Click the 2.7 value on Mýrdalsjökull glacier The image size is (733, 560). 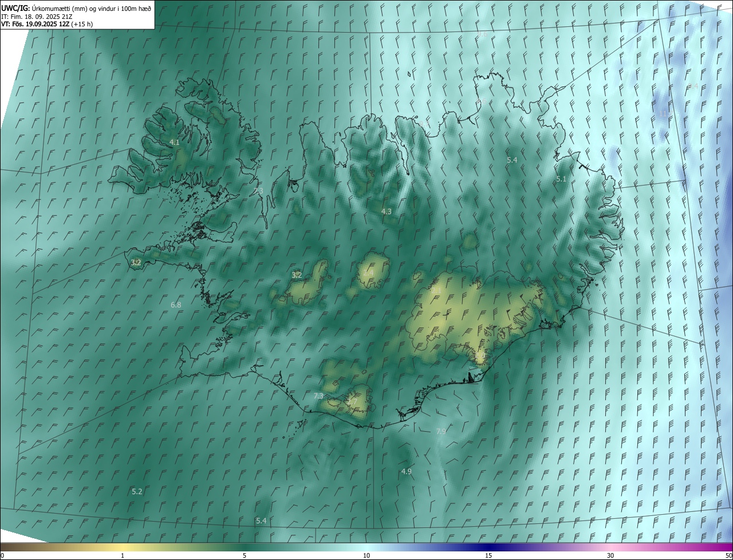[x=352, y=403]
